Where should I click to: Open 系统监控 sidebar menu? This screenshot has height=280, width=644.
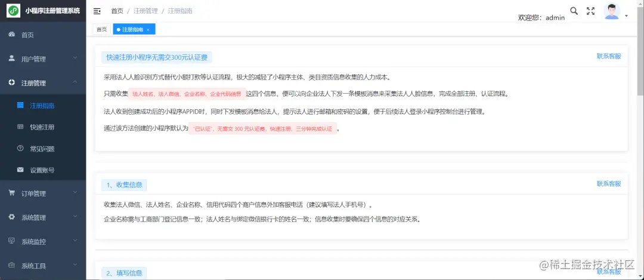43,241
